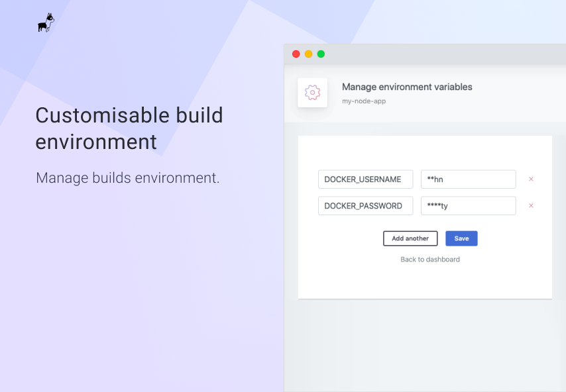Click the green maximize window button
Image resolution: width=566 pixels, height=392 pixels.
pyautogui.click(x=321, y=54)
